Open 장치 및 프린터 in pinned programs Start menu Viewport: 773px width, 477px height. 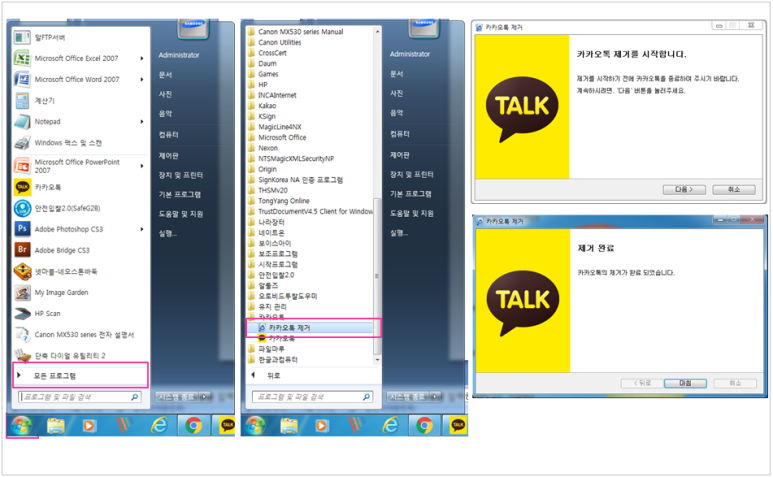(x=180, y=175)
